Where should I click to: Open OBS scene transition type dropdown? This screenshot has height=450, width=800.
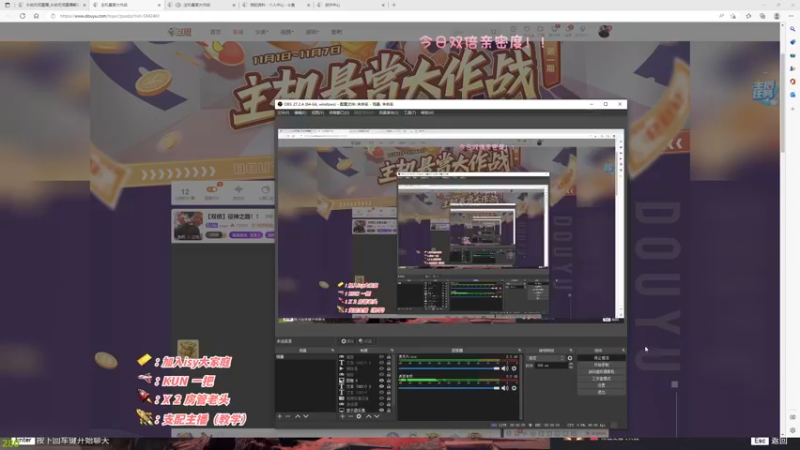point(546,358)
